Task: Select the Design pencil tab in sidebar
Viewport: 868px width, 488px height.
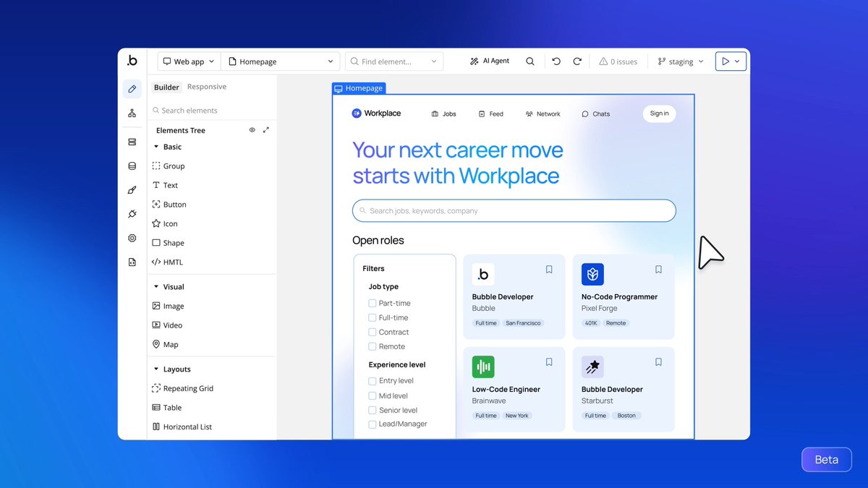Action: 132,89
